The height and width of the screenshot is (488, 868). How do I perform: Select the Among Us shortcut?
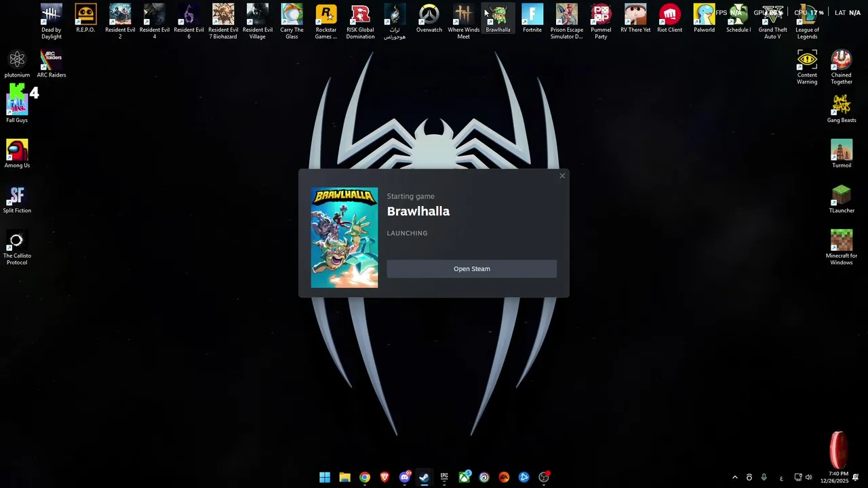point(17,154)
